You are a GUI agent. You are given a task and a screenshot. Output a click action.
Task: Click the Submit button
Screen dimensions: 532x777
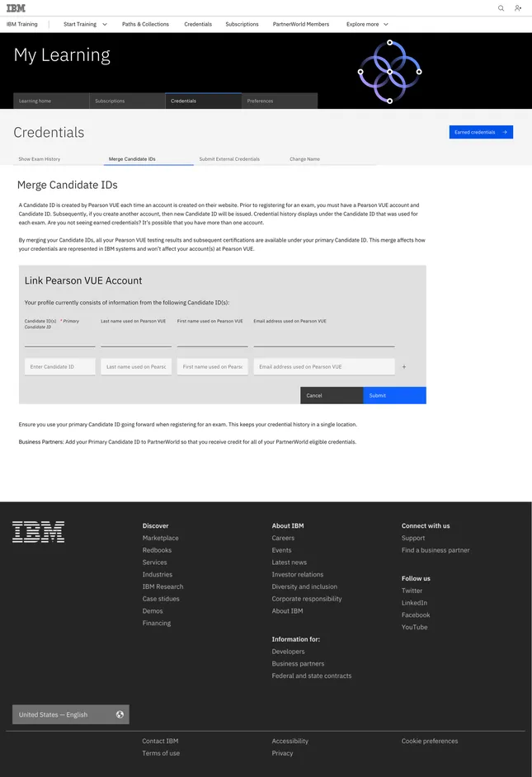point(395,395)
